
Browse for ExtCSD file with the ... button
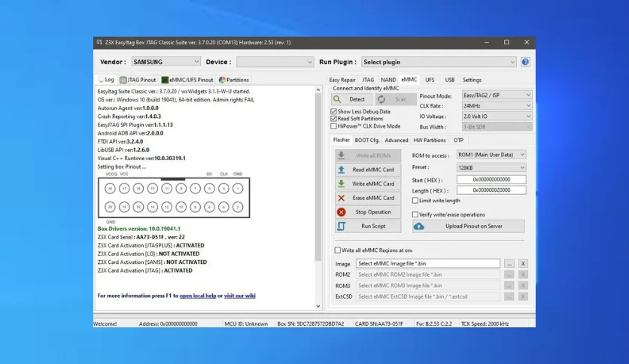coord(509,296)
